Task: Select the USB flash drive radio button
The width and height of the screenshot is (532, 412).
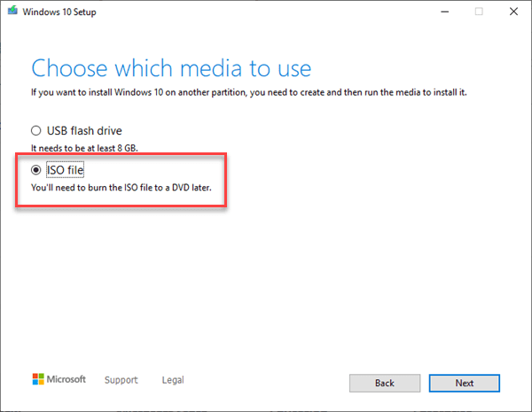Action: tap(36, 130)
